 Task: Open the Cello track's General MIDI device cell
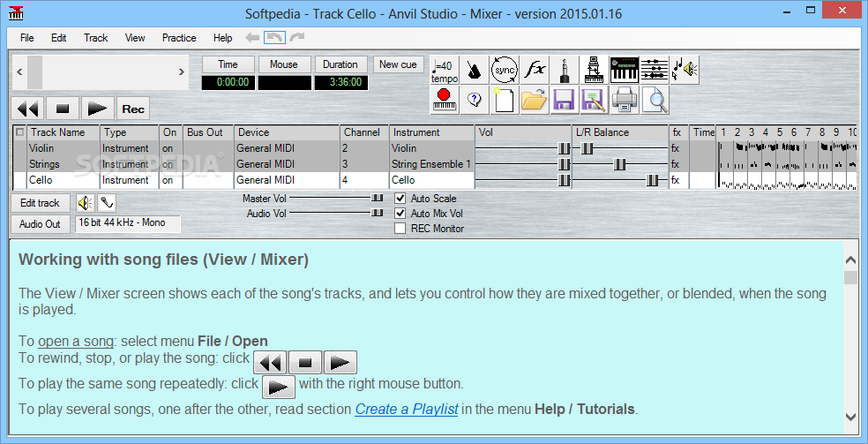point(287,180)
